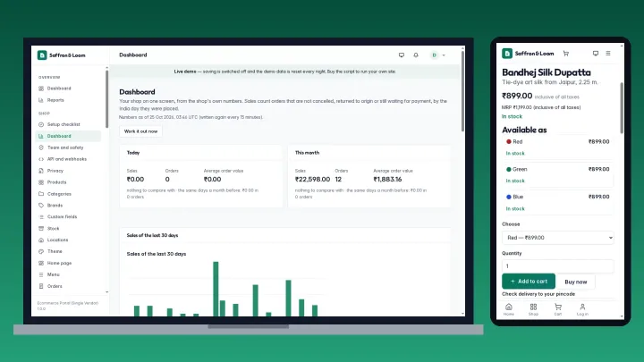Viewport: 644px width, 362px height.
Task: Tap Home in the mobile bottom bar
Action: pos(508,309)
